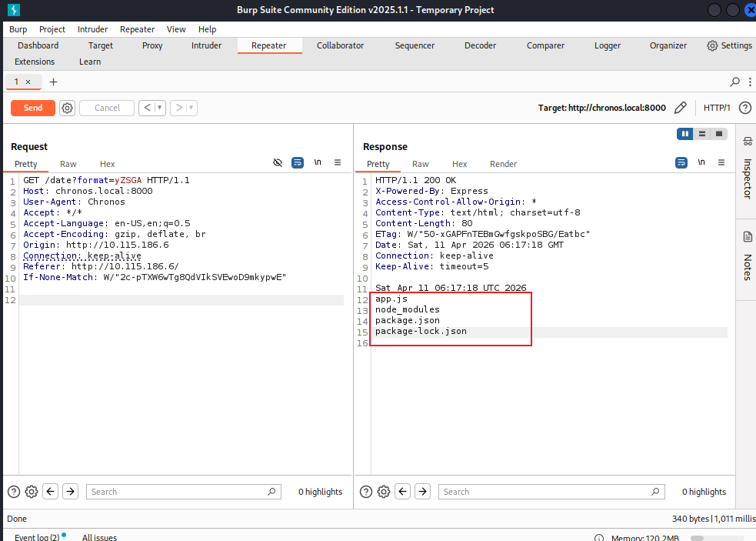The height and width of the screenshot is (541, 756).
Task: Jump to next Response search match
Action: [423, 492]
